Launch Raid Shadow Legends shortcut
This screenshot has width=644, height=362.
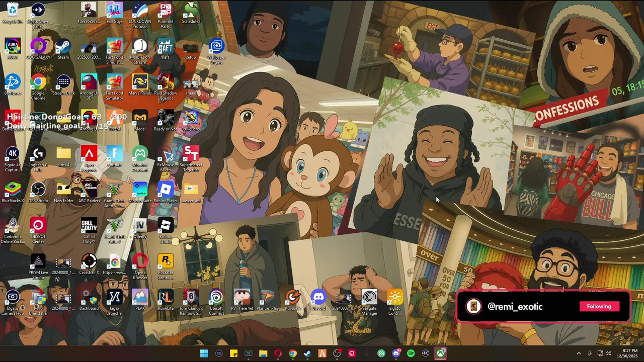coord(166,87)
